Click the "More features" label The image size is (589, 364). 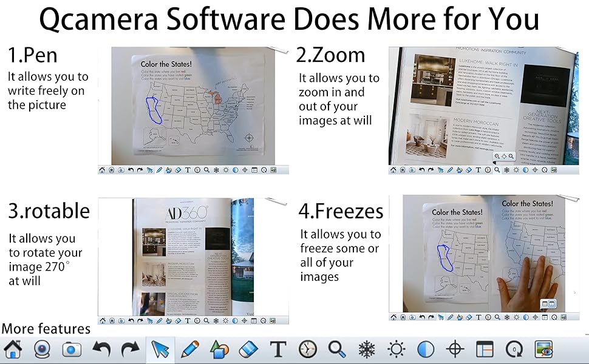(46, 329)
